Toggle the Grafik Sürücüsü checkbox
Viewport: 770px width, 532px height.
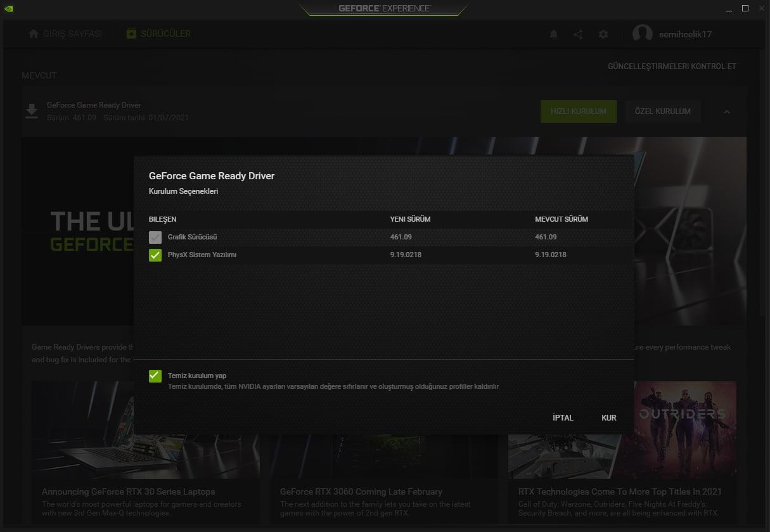pos(155,237)
